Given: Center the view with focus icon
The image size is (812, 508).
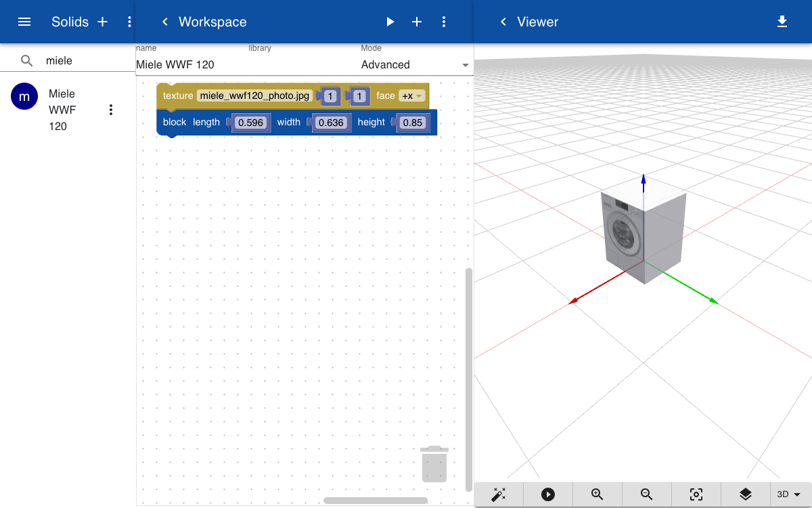Looking at the screenshot, I should 696,494.
